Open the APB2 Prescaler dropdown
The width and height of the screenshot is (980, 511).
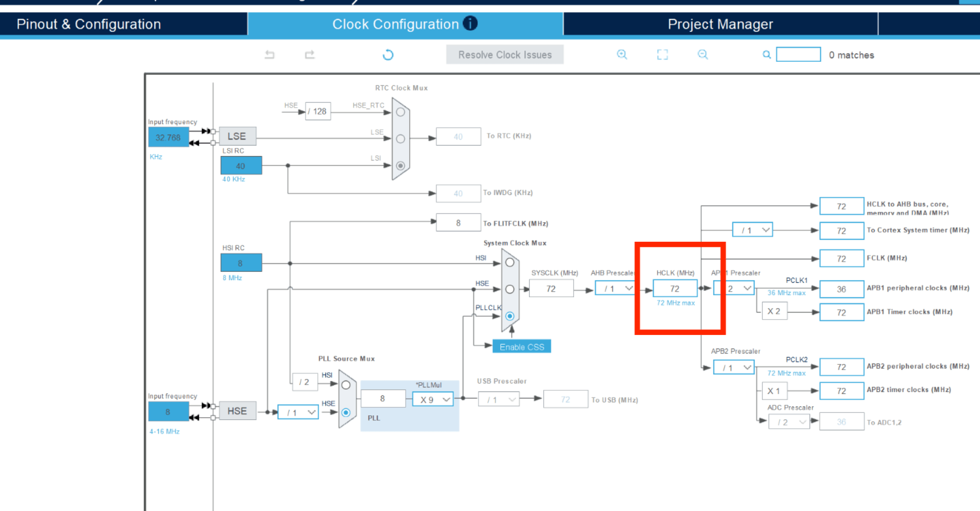(x=734, y=367)
